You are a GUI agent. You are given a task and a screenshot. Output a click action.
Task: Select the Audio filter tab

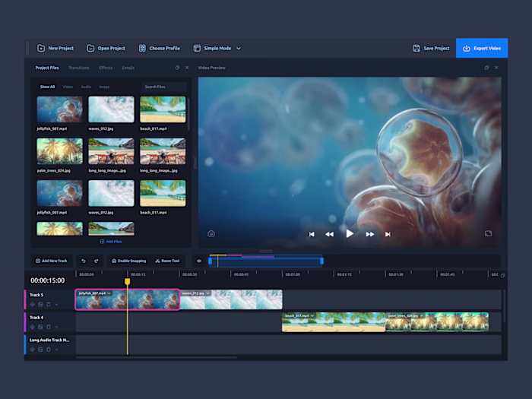tap(86, 87)
